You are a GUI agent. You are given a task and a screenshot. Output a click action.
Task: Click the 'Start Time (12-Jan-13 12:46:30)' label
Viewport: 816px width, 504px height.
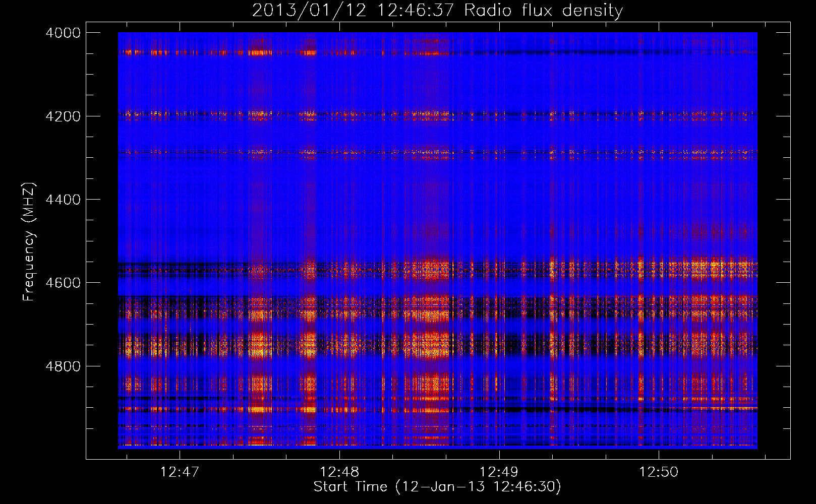[x=437, y=487]
